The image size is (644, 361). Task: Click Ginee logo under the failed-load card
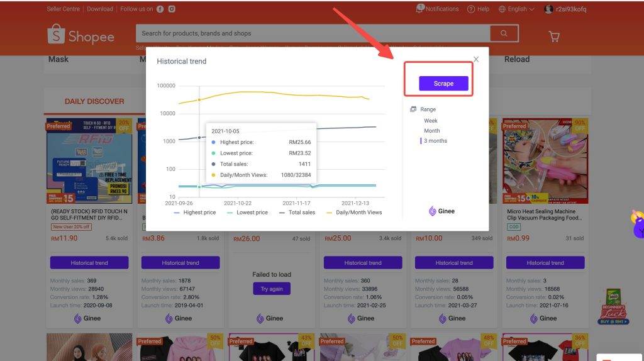pyautogui.click(x=269, y=318)
